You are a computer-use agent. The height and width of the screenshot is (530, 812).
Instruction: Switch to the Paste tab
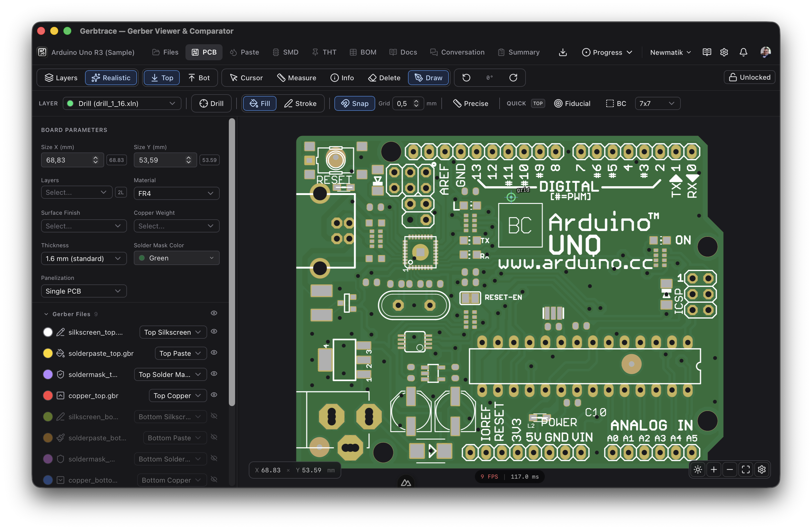tap(244, 52)
